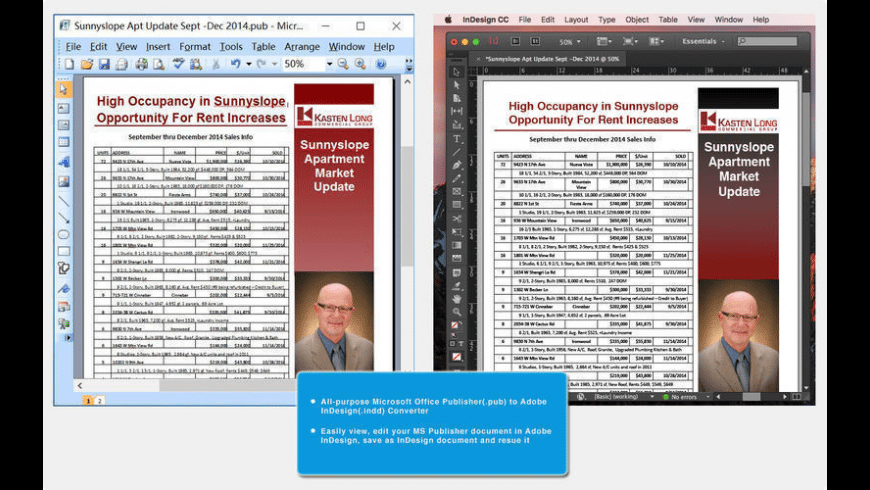Viewport: 870px width, 490px height.
Task: Open Publisher File menu
Action: [x=73, y=47]
